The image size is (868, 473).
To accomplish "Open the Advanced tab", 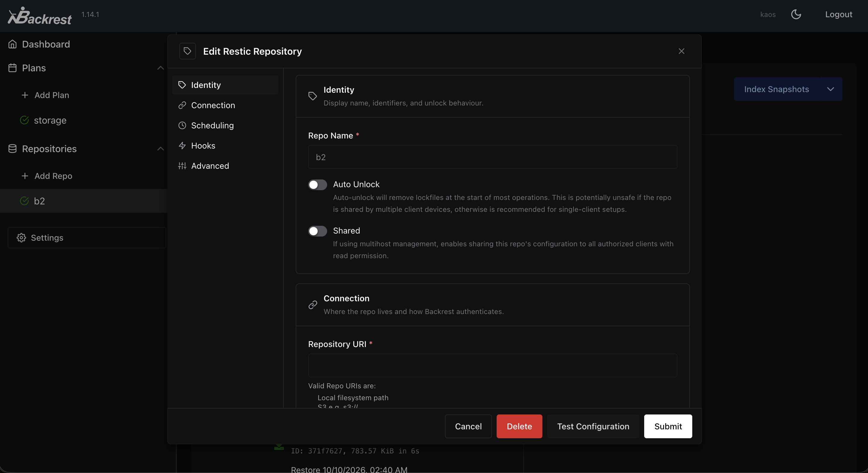I will (x=225, y=166).
